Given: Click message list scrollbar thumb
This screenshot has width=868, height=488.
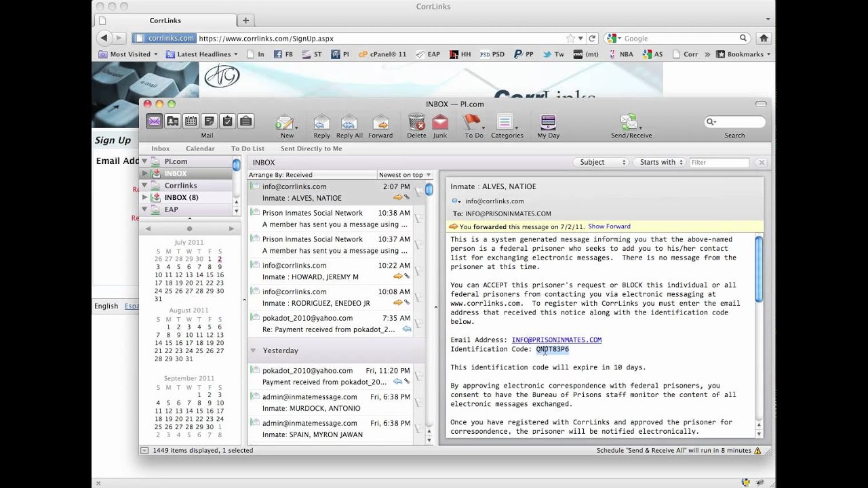Looking at the screenshot, I should click(x=429, y=190).
